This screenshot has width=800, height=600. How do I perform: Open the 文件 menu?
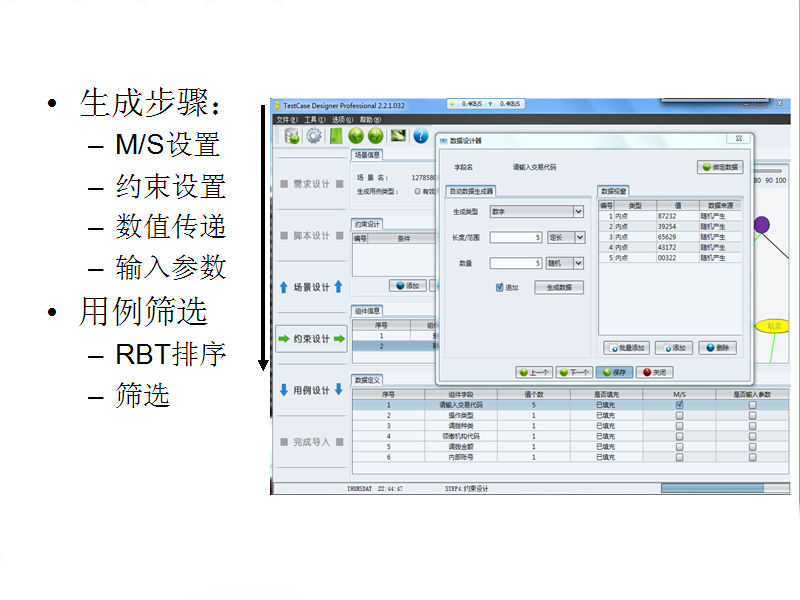pos(282,119)
